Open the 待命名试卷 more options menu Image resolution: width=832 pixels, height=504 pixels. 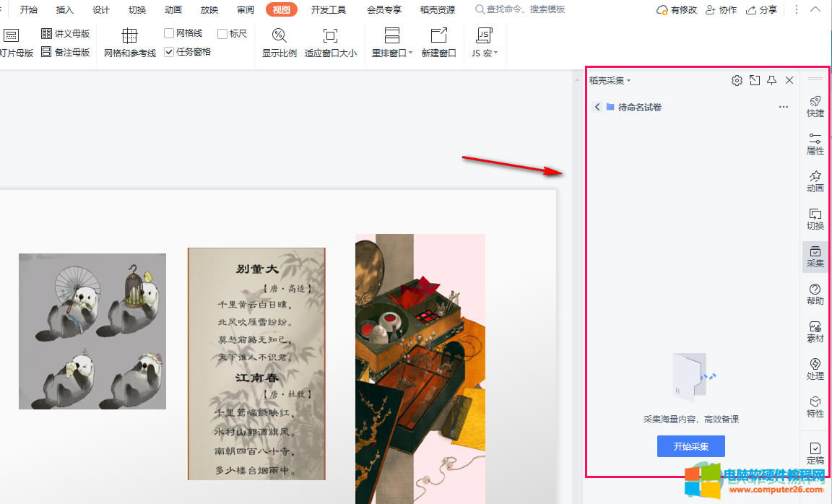point(783,106)
